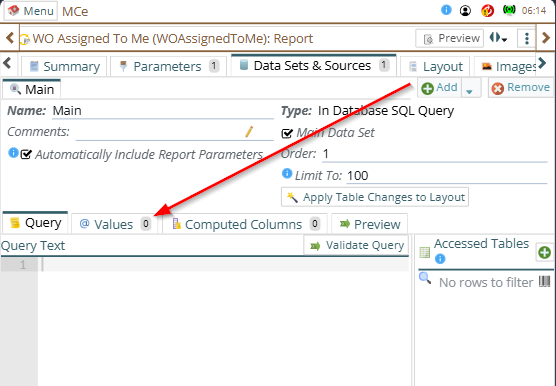This screenshot has height=386, width=556.
Task: Open the Preview sub-tab
Action: coord(369,224)
